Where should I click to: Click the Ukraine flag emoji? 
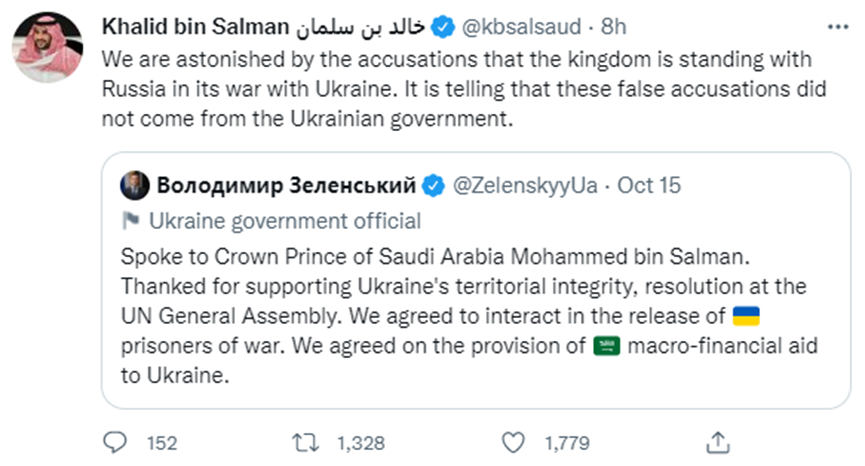(x=747, y=318)
